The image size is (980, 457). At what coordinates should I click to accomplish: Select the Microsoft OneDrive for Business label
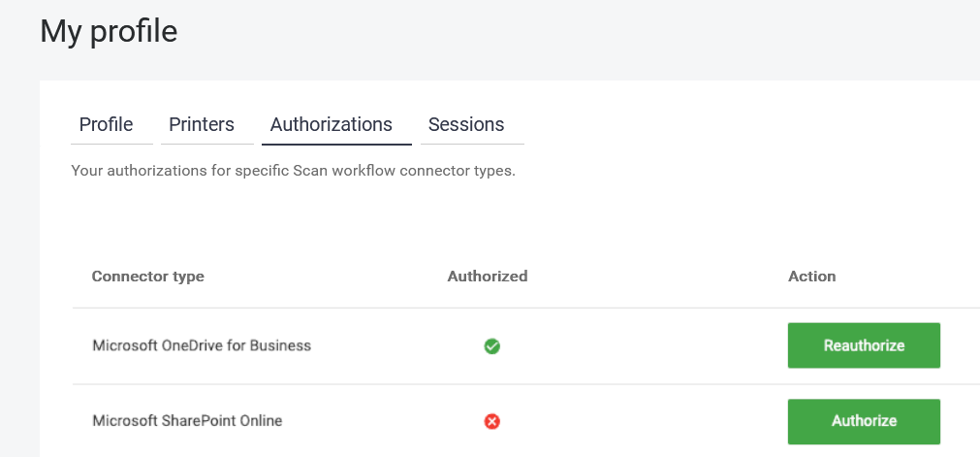[202, 345]
